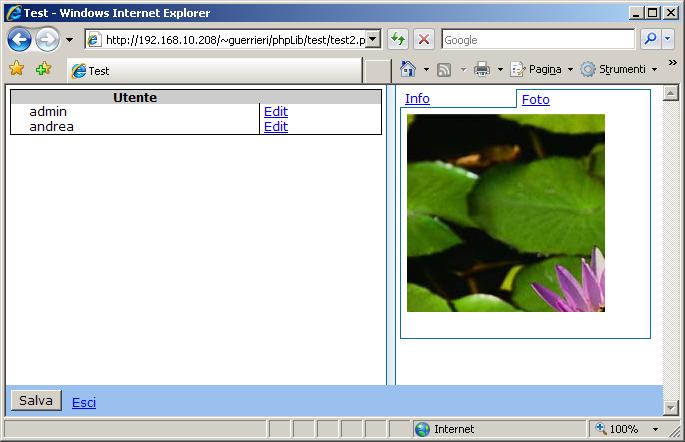Switch to the Foto tab
The width and height of the screenshot is (685, 442).
point(536,100)
